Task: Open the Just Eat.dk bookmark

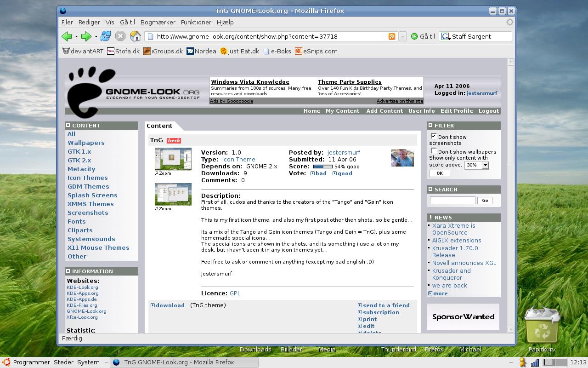Action: tap(239, 51)
